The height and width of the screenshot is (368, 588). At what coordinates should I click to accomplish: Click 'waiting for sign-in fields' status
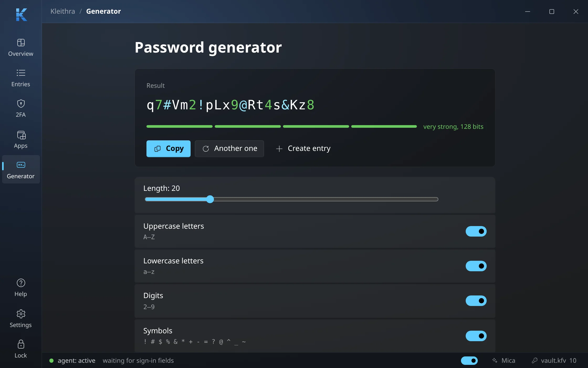(138, 360)
